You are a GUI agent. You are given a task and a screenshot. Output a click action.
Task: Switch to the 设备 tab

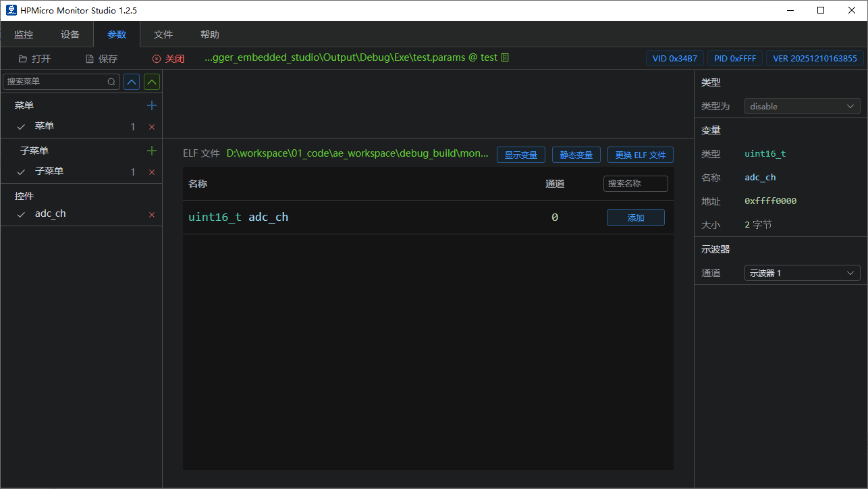click(70, 34)
